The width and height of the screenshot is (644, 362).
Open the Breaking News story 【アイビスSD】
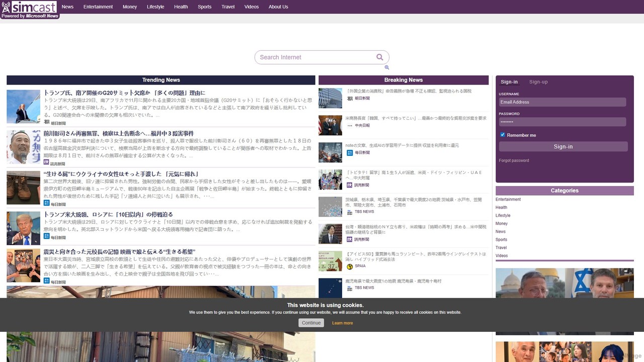point(416,256)
